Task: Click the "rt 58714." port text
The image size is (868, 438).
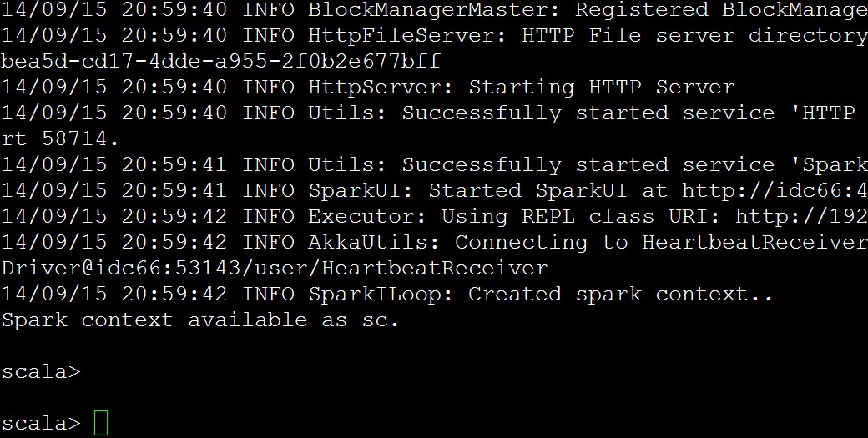Action: pyautogui.click(x=61, y=138)
